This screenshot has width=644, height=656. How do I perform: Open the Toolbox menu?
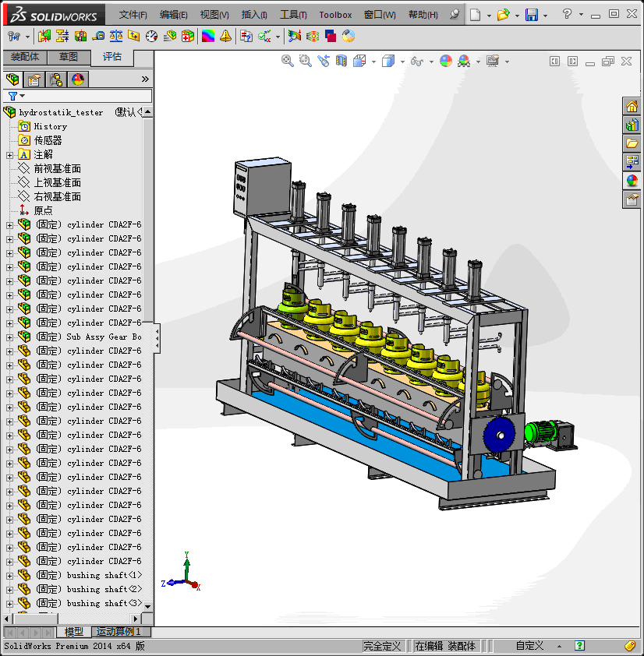(335, 15)
